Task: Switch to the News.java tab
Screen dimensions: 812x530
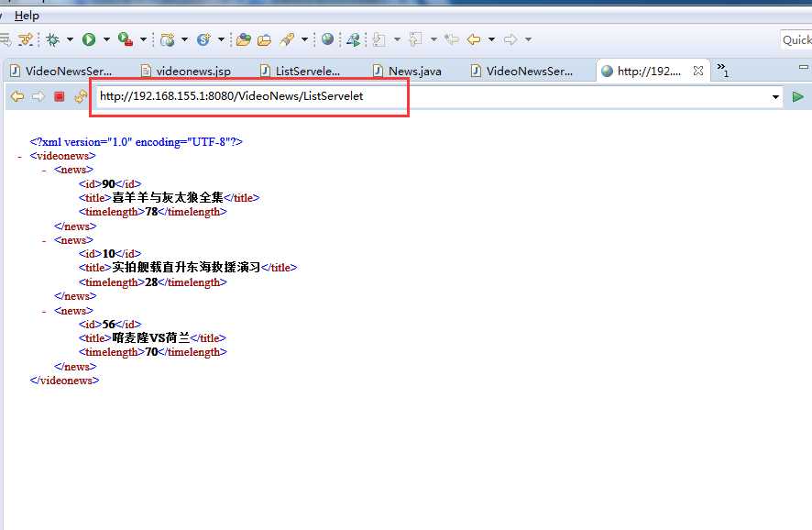Action: 408,71
